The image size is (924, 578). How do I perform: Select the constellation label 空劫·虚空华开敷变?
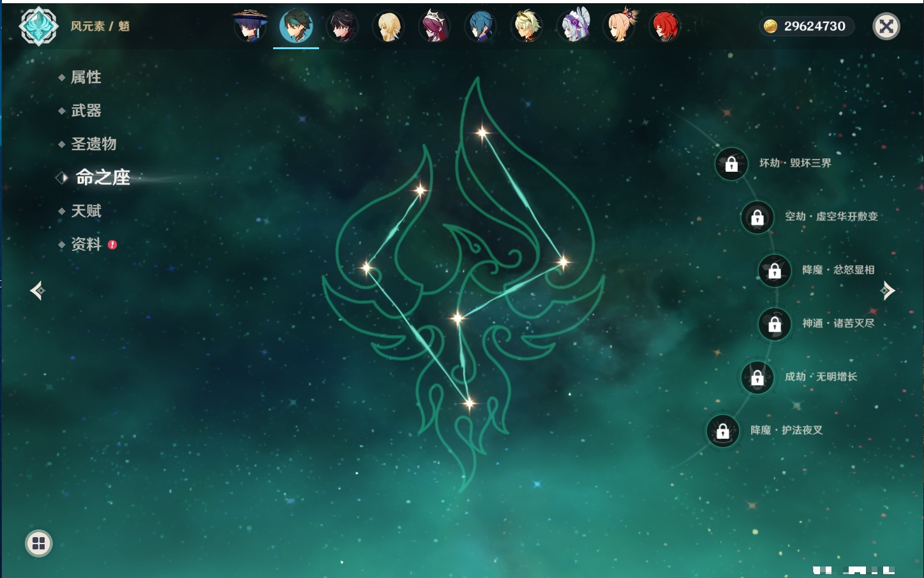(x=831, y=217)
